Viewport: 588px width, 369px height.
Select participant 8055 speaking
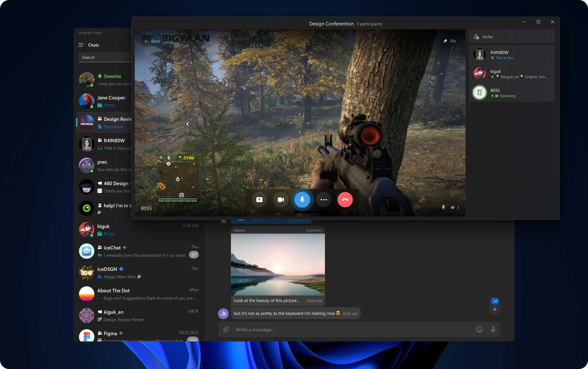pos(511,93)
